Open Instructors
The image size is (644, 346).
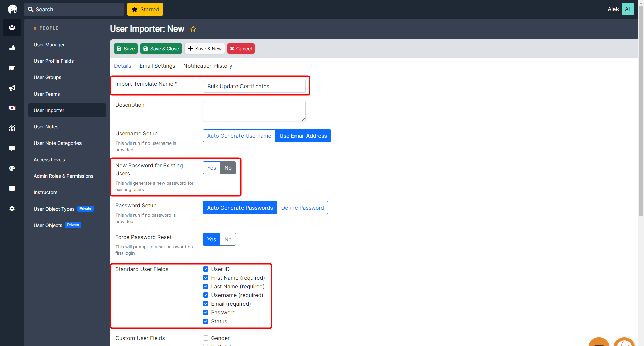(x=67, y=192)
